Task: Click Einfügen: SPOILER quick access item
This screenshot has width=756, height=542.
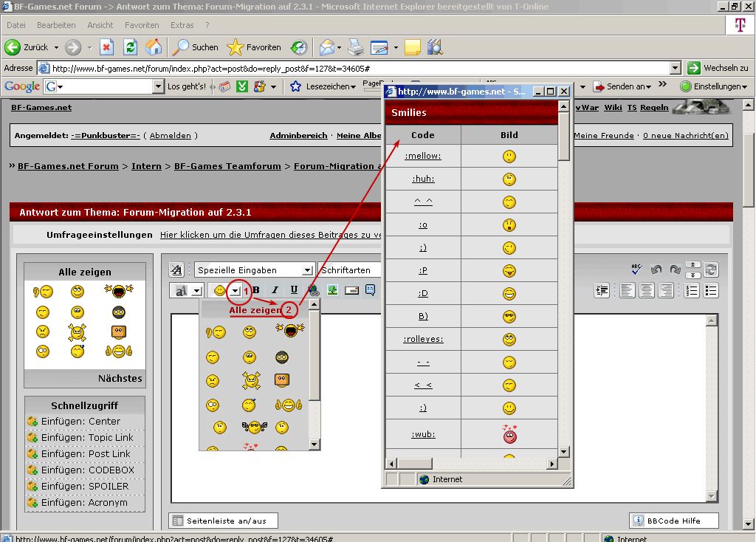Action: pos(84,487)
